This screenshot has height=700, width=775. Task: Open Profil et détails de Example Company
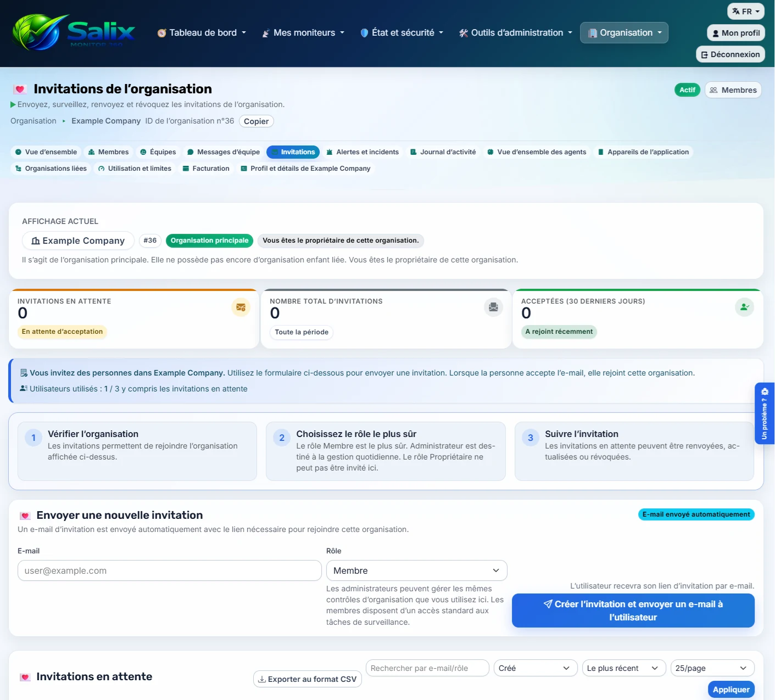point(306,169)
